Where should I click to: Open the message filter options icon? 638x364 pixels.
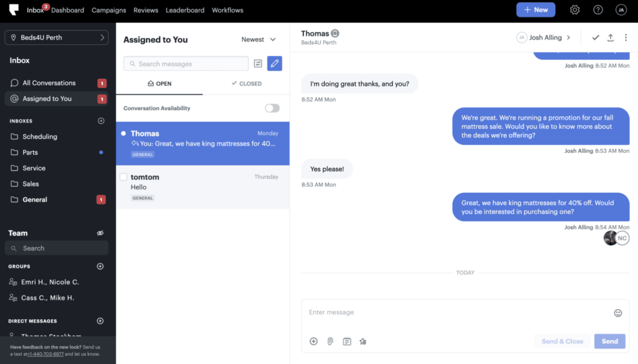tap(258, 63)
